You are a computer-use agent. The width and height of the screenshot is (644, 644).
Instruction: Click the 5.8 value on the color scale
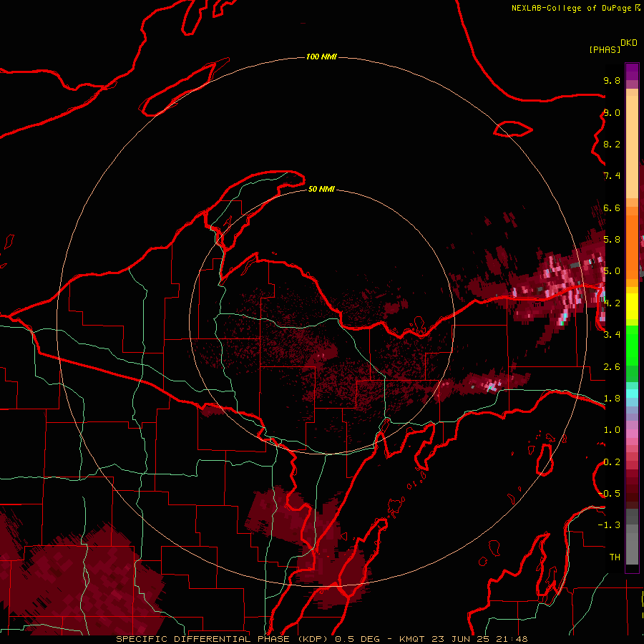tap(612, 239)
